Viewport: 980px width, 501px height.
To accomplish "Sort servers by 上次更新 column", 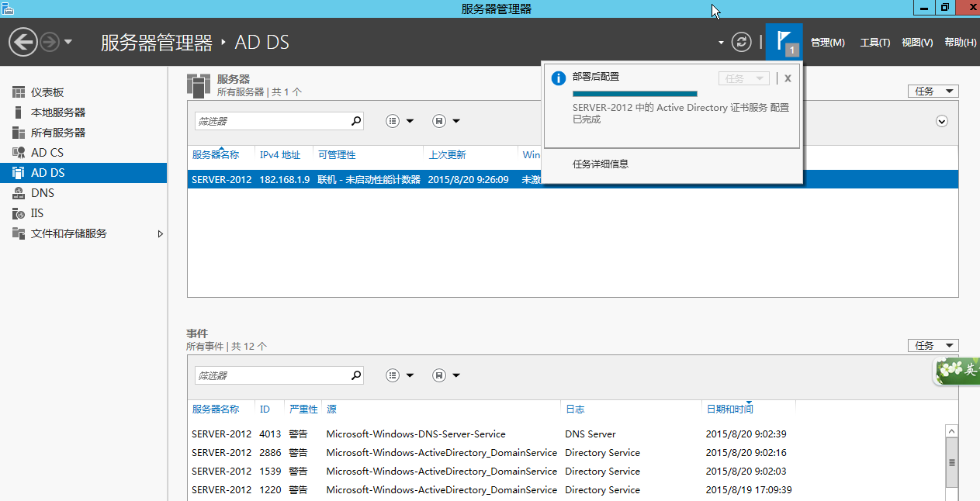I will [448, 155].
